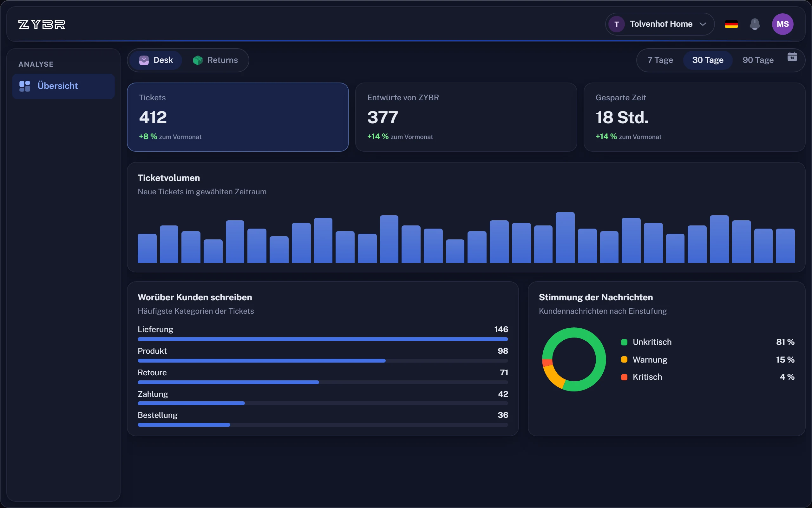Screen dimensions: 812x508
Task: Change language via German flag icon
Action: coord(731,24)
